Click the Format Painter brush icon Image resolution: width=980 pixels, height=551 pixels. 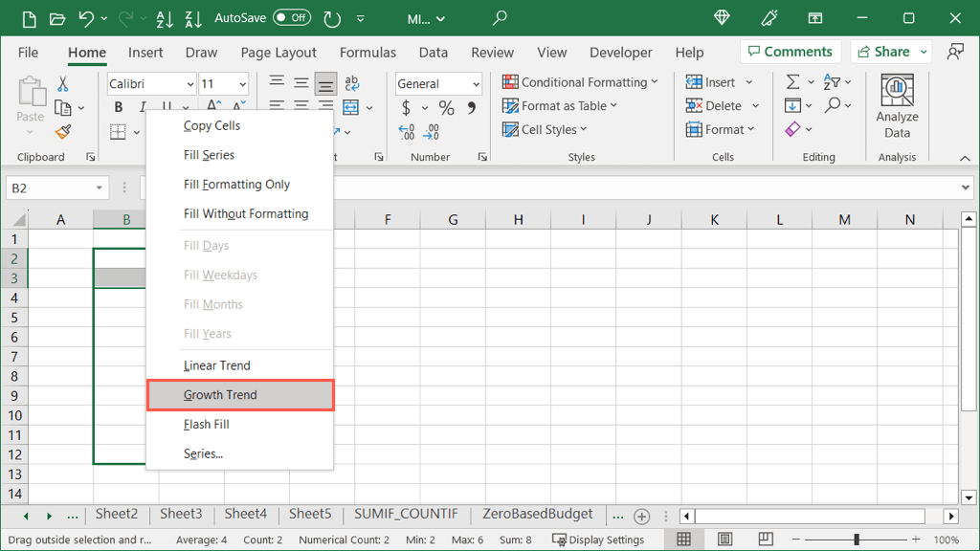tap(63, 132)
